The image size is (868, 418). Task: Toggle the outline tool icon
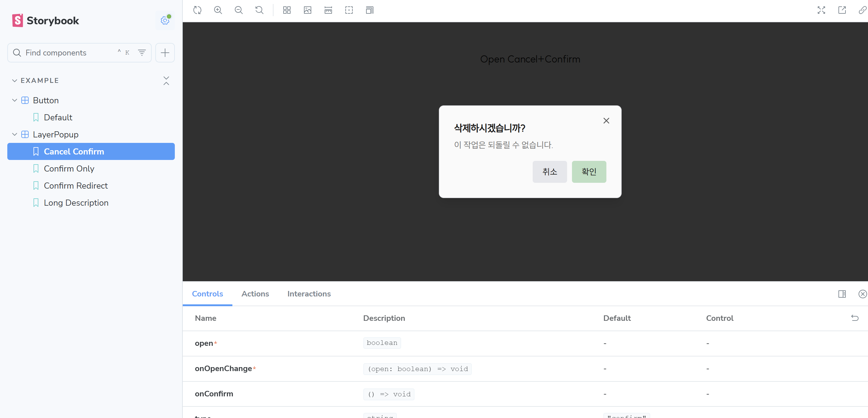click(349, 10)
